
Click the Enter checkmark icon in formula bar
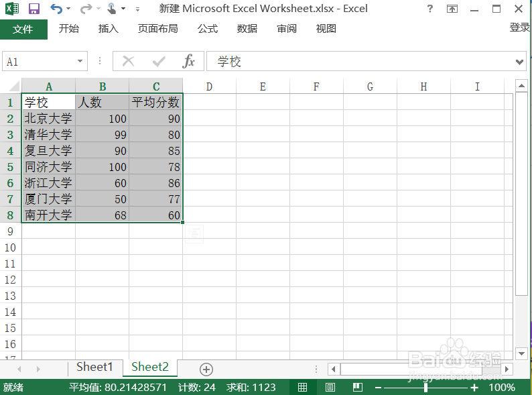click(159, 62)
